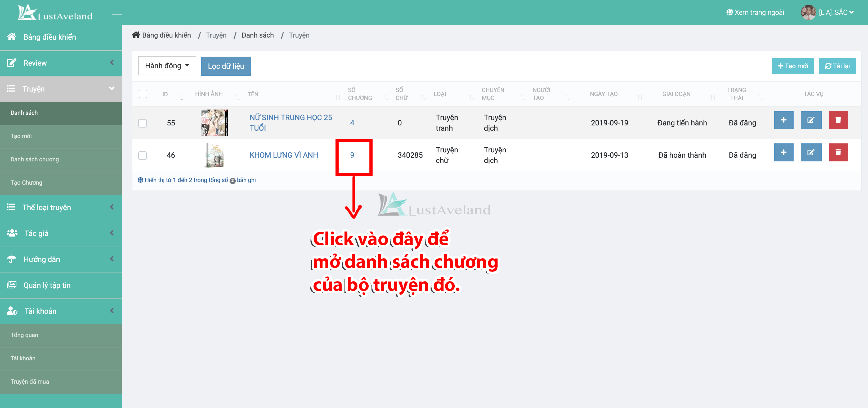The height and width of the screenshot is (408, 868).
Task: Click the Tạo mới button in the table toolbar
Action: click(793, 66)
